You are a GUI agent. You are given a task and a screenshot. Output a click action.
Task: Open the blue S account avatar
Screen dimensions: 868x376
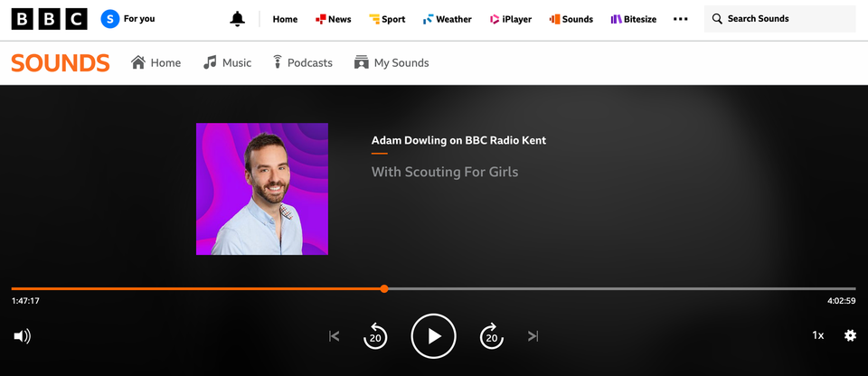(110, 19)
